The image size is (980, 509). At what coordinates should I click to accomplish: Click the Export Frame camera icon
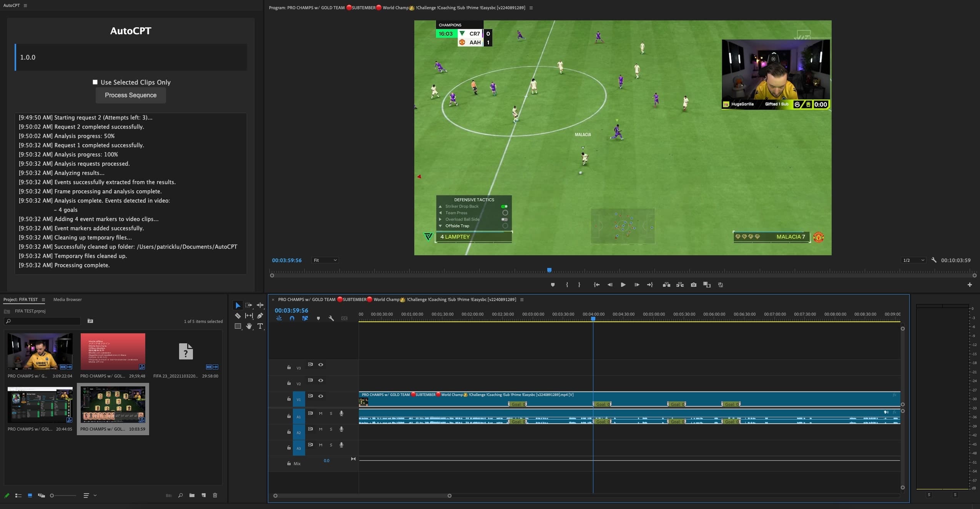[693, 285]
